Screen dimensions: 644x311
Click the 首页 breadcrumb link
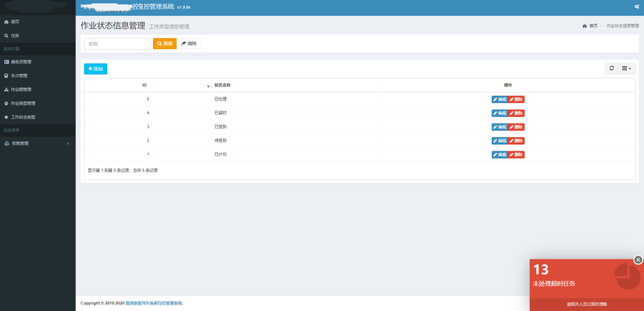pyautogui.click(x=590, y=26)
